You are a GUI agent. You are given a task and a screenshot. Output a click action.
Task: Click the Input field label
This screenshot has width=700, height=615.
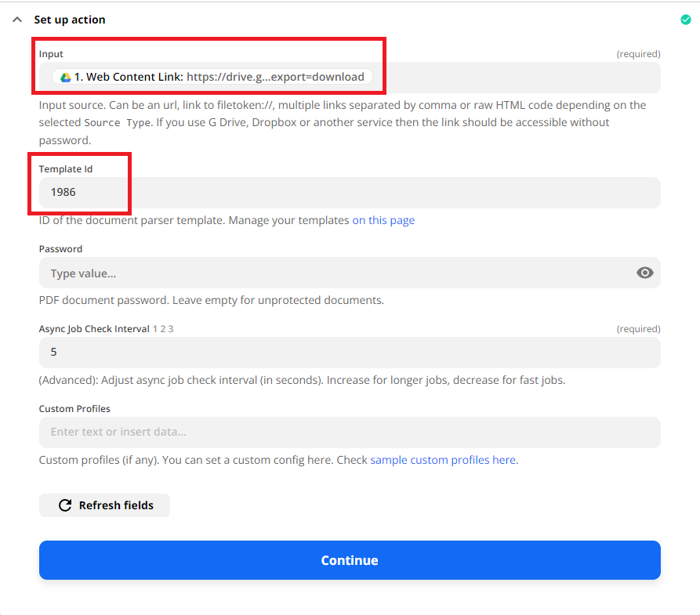point(51,53)
